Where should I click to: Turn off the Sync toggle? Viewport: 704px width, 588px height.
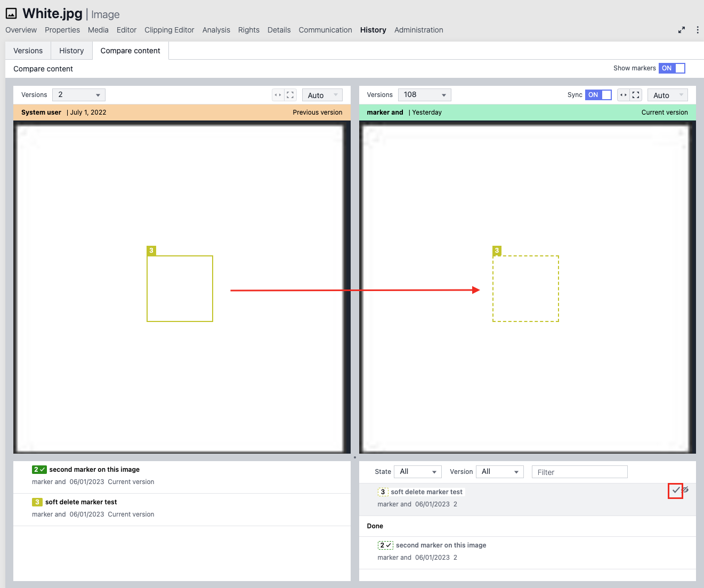coord(598,95)
